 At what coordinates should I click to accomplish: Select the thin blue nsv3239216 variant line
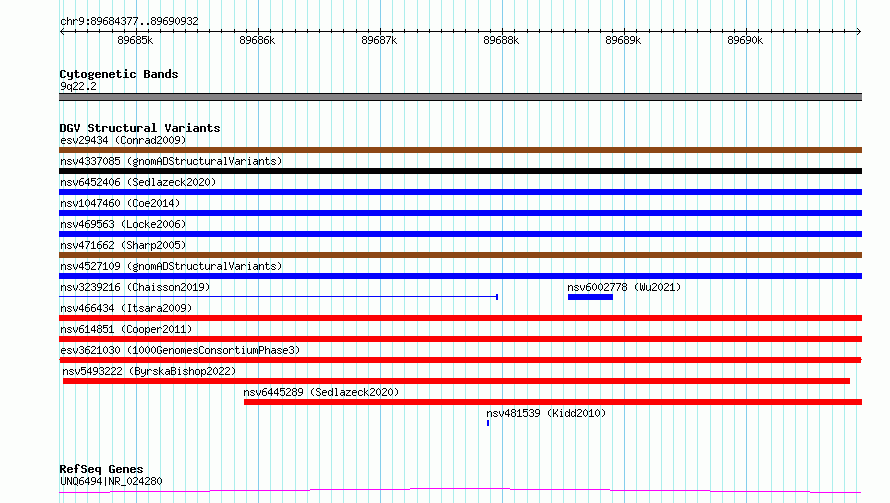(279, 297)
